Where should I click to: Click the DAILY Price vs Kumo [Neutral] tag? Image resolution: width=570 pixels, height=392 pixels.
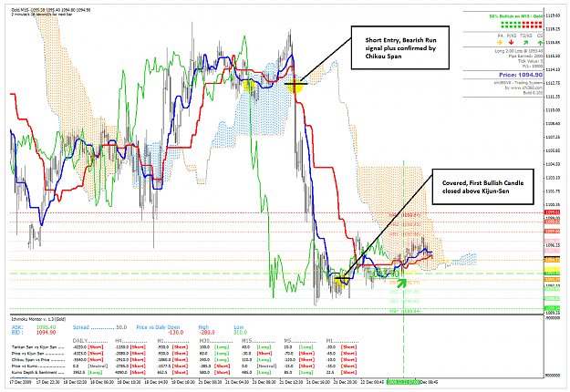[x=96, y=366]
